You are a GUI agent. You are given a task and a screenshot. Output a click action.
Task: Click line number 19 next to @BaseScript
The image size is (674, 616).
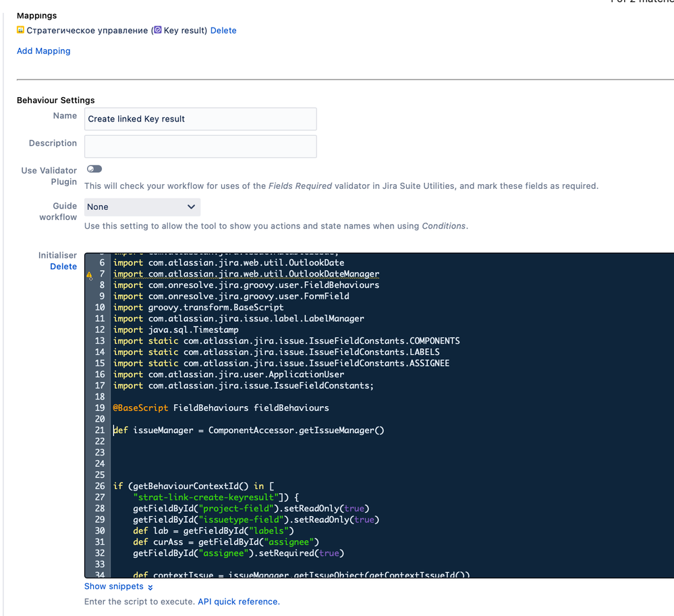coord(99,408)
